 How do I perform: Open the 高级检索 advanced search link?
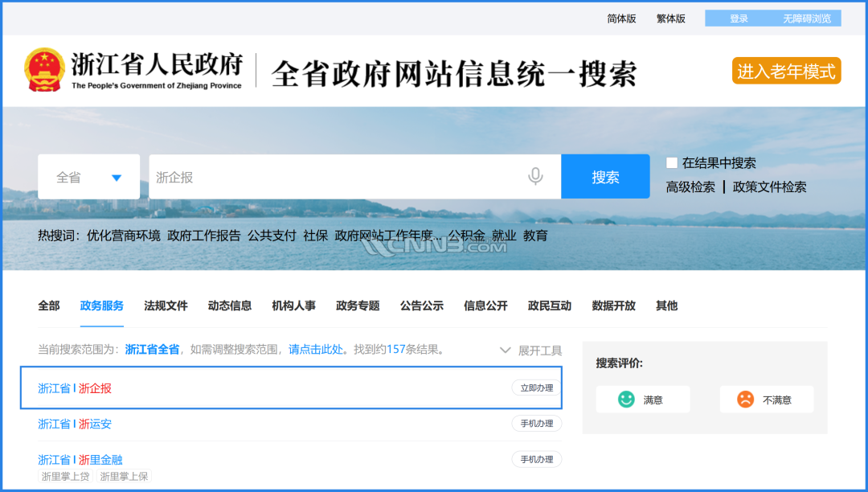pos(690,187)
